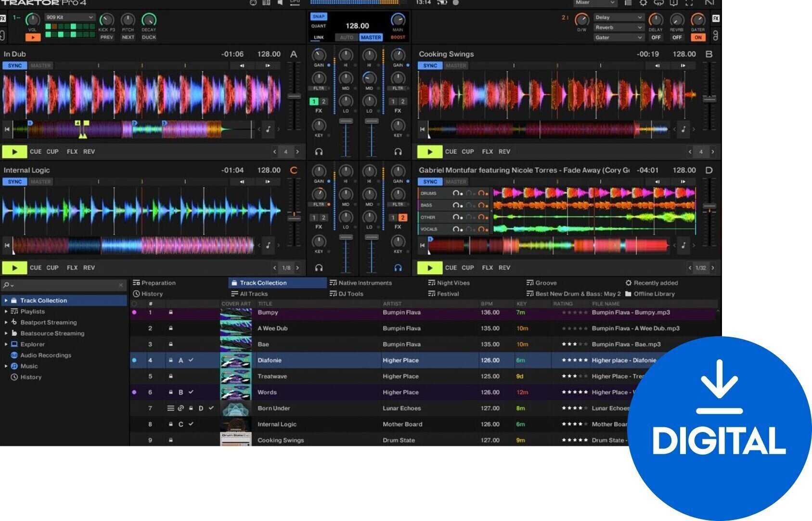Open the Gater effect selector dropdown
The height and width of the screenshot is (521, 812).
pyautogui.click(x=619, y=38)
